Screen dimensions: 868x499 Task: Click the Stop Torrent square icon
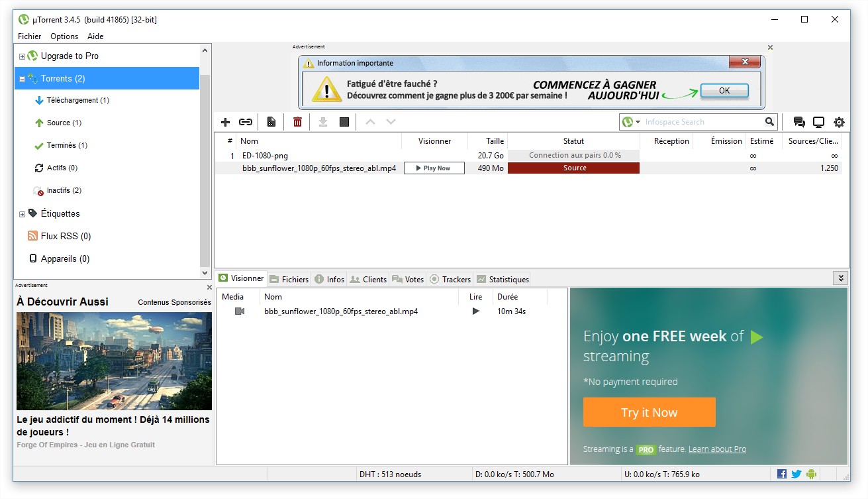click(344, 122)
